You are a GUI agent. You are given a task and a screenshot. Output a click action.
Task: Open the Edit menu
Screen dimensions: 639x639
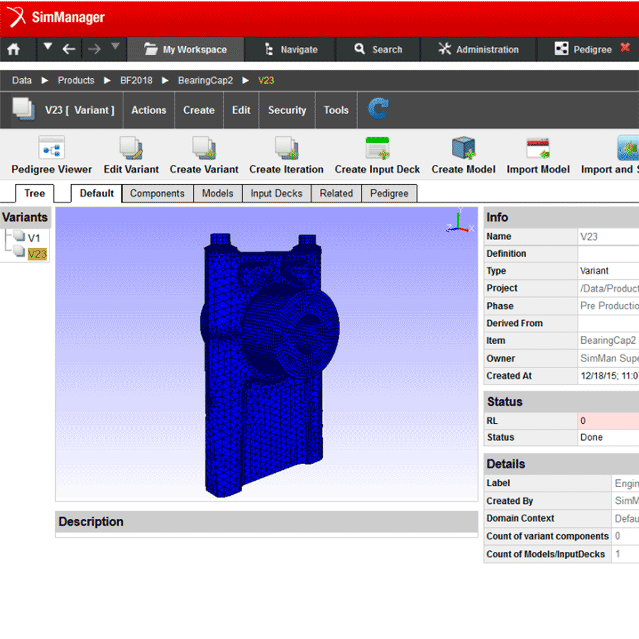pyautogui.click(x=241, y=110)
